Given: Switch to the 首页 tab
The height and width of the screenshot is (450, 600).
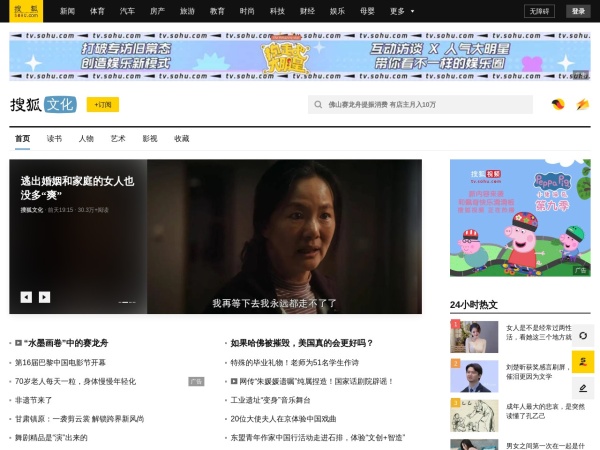Looking at the screenshot, I should click(23, 139).
